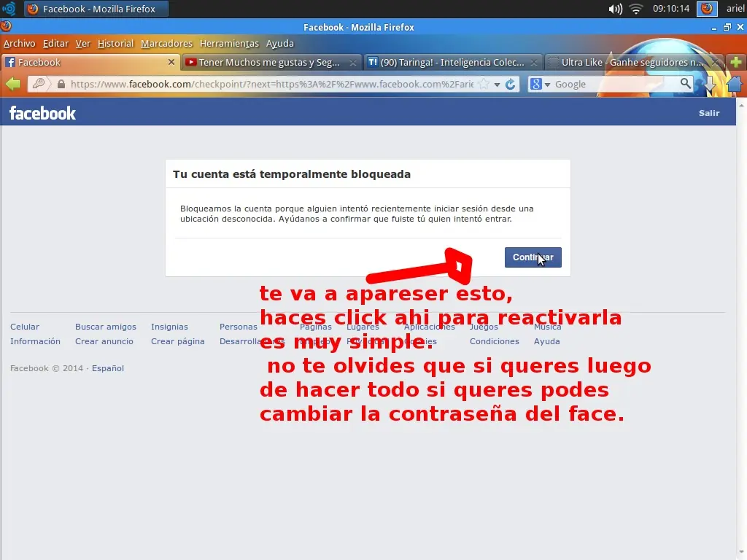
Task: Open the Historial menu
Action: click(x=116, y=43)
